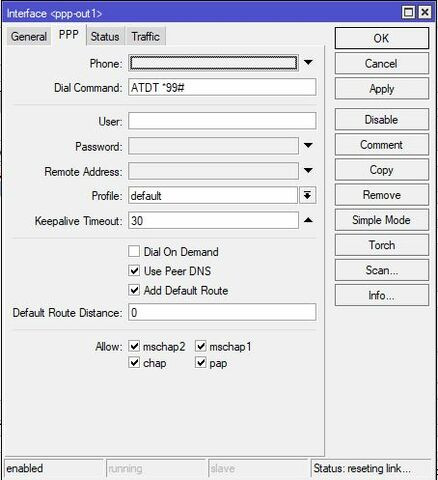Add a Comment to the interface
Screen dimensions: 438x480
pos(381,145)
